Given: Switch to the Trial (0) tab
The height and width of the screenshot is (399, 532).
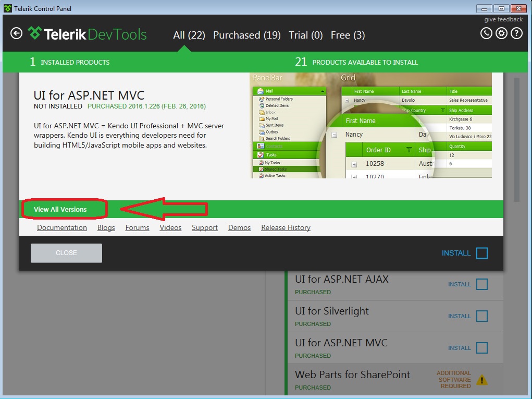Looking at the screenshot, I should (x=305, y=35).
